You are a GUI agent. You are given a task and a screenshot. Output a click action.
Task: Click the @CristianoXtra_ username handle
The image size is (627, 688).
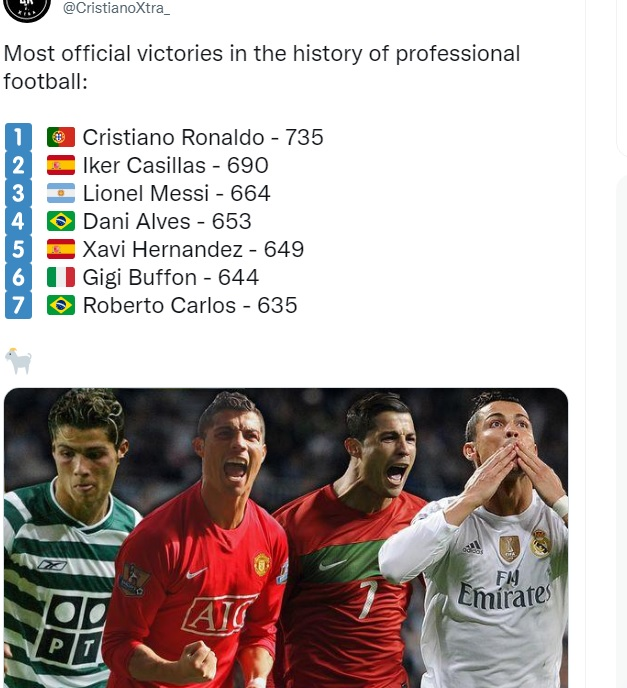tap(116, 7)
